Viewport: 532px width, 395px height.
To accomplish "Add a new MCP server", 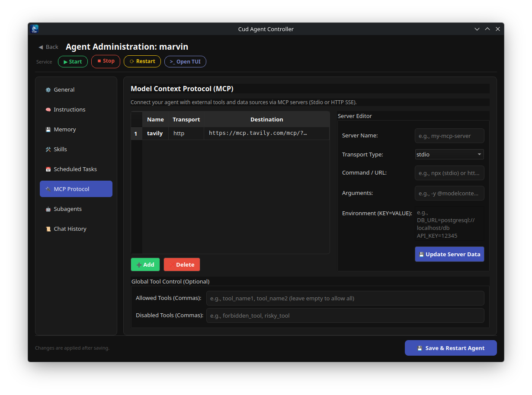I will (145, 264).
